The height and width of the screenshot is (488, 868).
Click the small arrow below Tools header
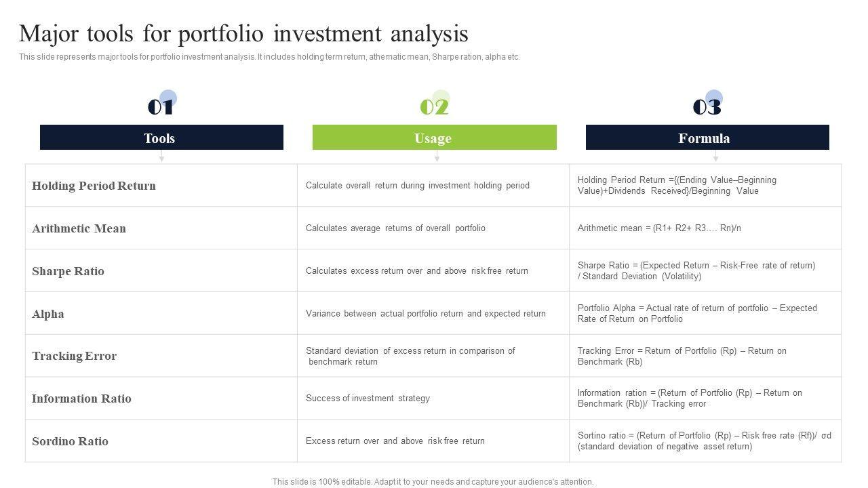(x=161, y=157)
